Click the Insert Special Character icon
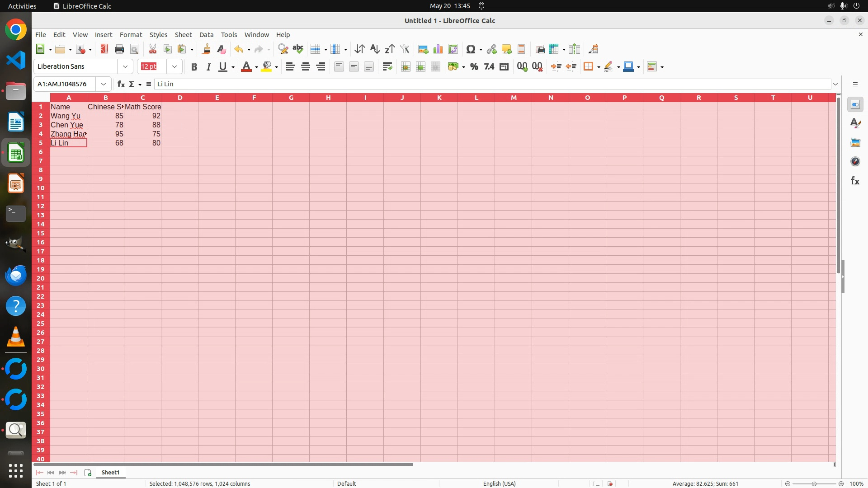This screenshot has height=488, width=868. pyautogui.click(x=471, y=49)
